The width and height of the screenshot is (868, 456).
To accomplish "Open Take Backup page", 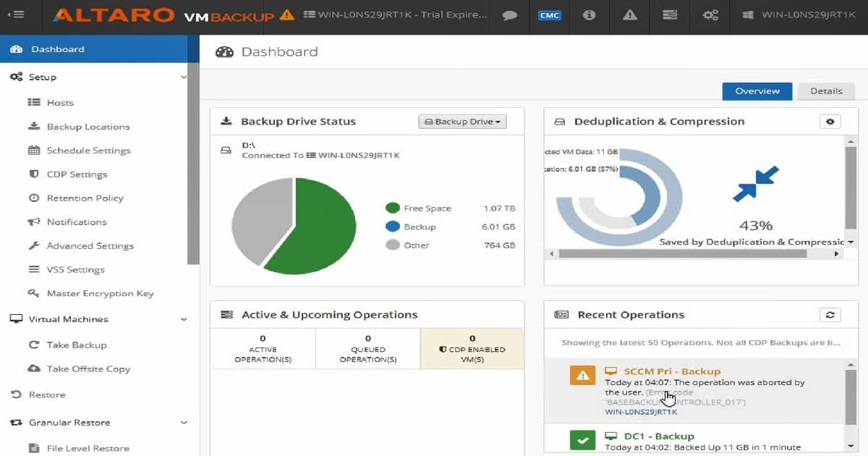I will 77,345.
